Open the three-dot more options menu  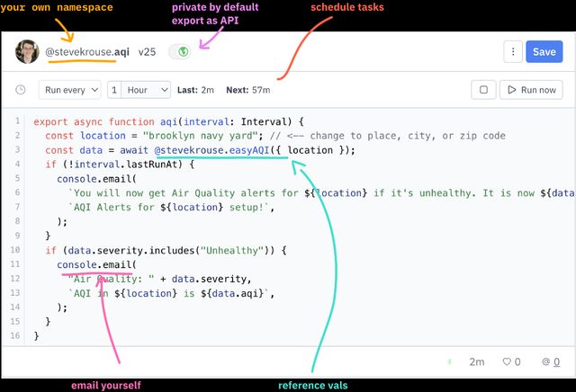(x=512, y=52)
